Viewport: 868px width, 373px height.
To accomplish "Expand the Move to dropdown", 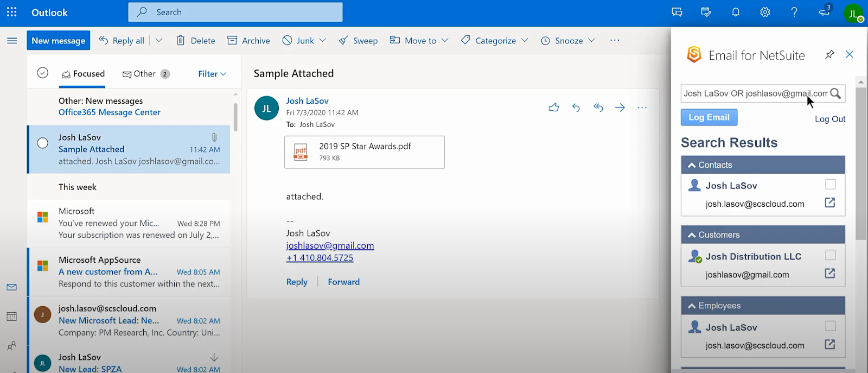I will pos(445,41).
